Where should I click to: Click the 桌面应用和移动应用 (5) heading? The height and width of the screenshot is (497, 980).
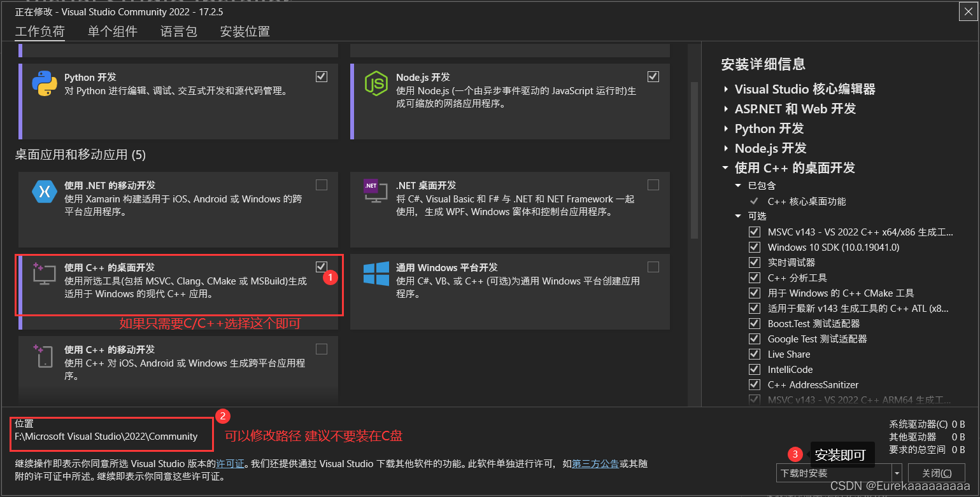(x=81, y=155)
